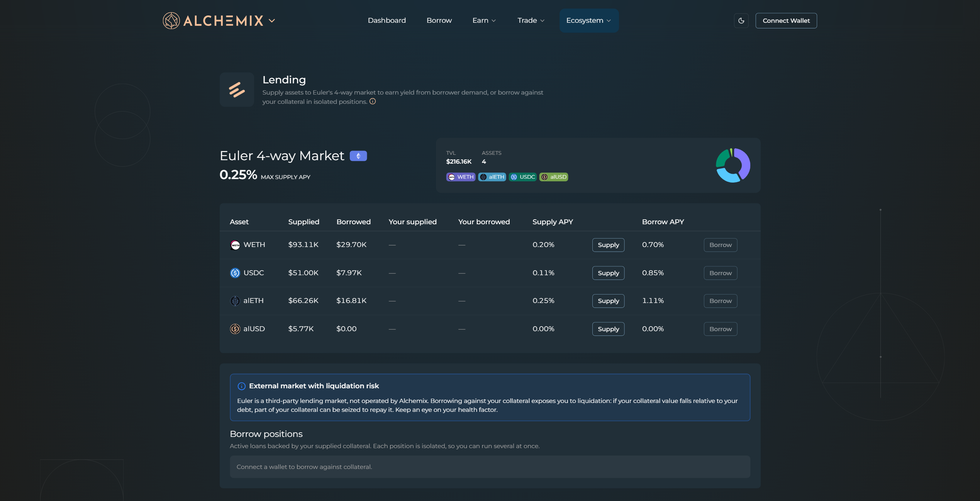
Task: Click the WETH token icon in table
Action: coord(235,245)
